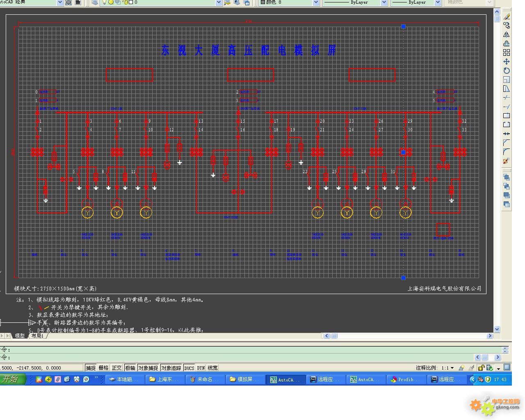Select the Mirror tool
525x420 pixels.
click(x=507, y=34)
